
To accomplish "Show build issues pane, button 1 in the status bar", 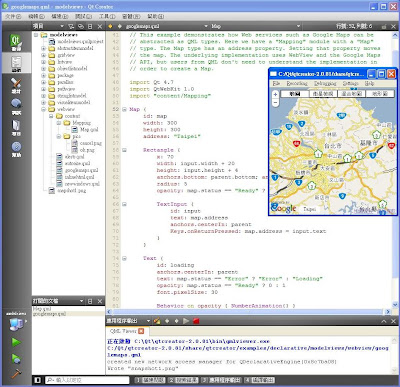I will [150, 380].
